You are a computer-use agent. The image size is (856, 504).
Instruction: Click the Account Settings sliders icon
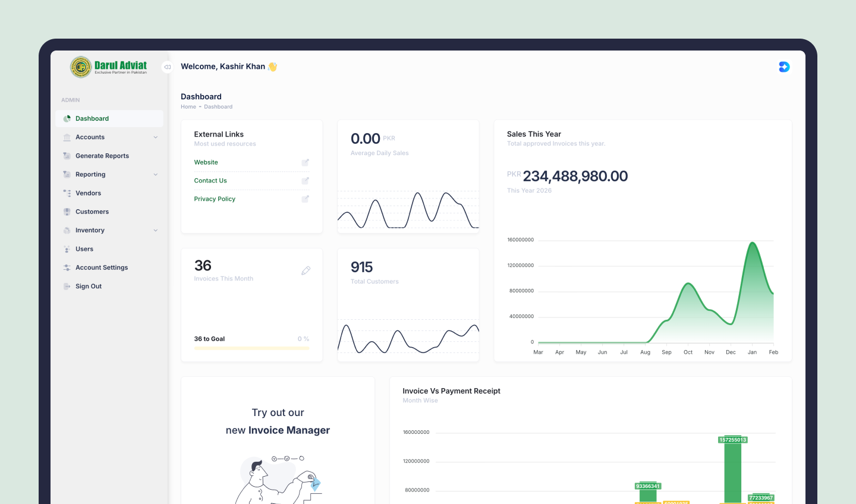click(x=67, y=267)
